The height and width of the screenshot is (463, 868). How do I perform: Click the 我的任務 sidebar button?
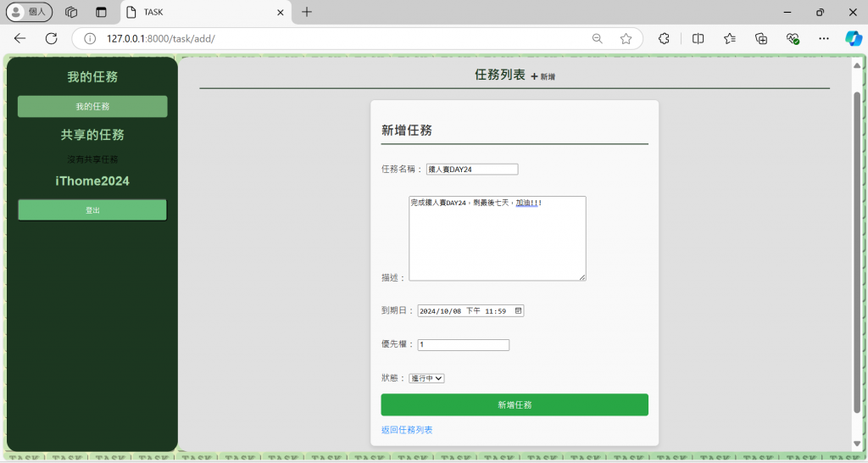92,106
